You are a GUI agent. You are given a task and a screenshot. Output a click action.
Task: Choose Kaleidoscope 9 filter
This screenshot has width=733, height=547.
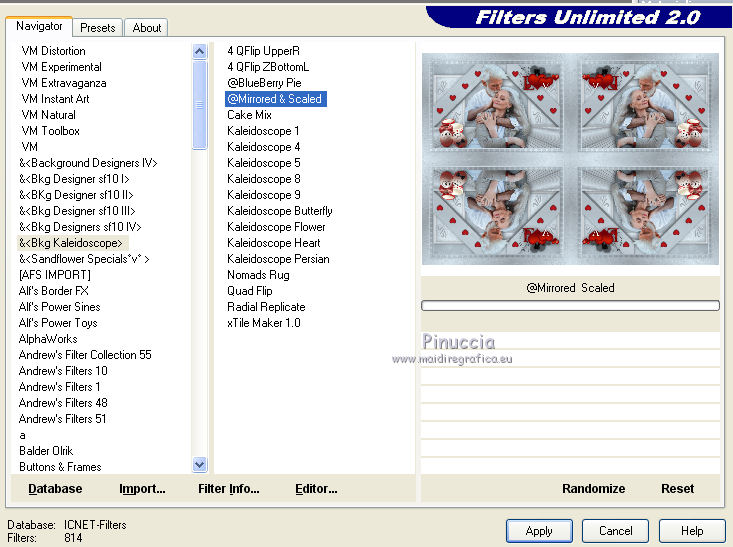click(x=264, y=194)
